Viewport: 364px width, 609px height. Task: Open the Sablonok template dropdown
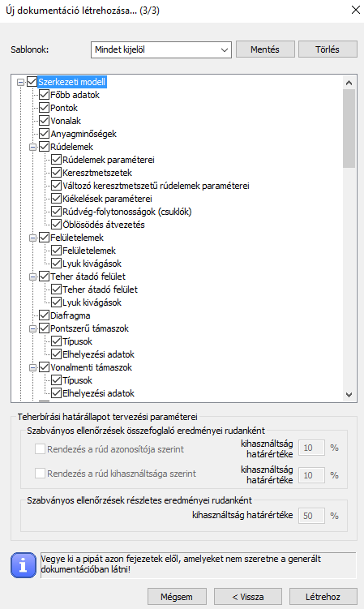pos(161,49)
